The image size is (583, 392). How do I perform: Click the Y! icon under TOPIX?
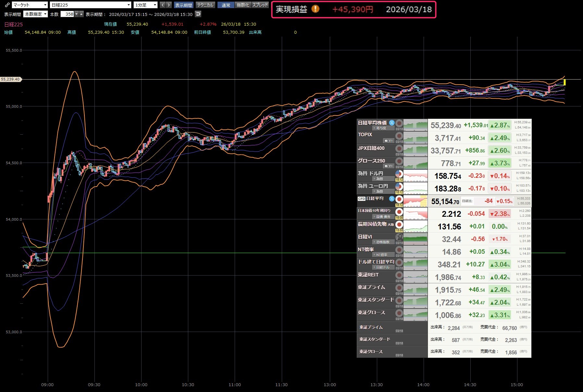point(389,141)
